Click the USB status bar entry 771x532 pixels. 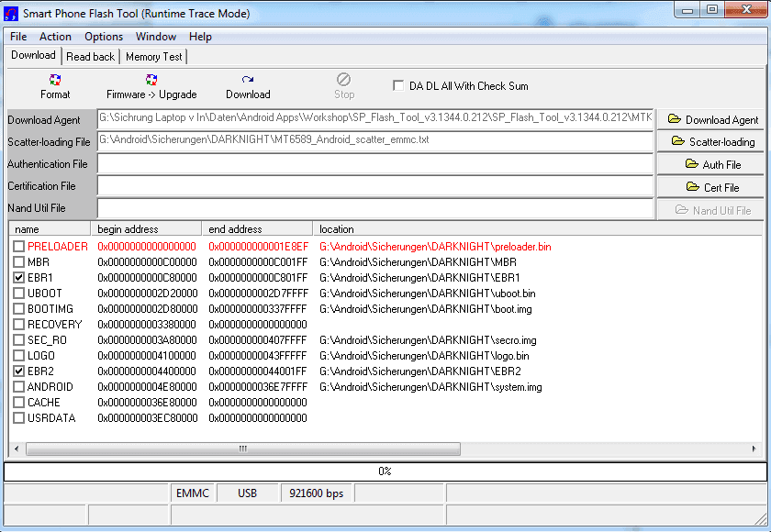pos(247,493)
